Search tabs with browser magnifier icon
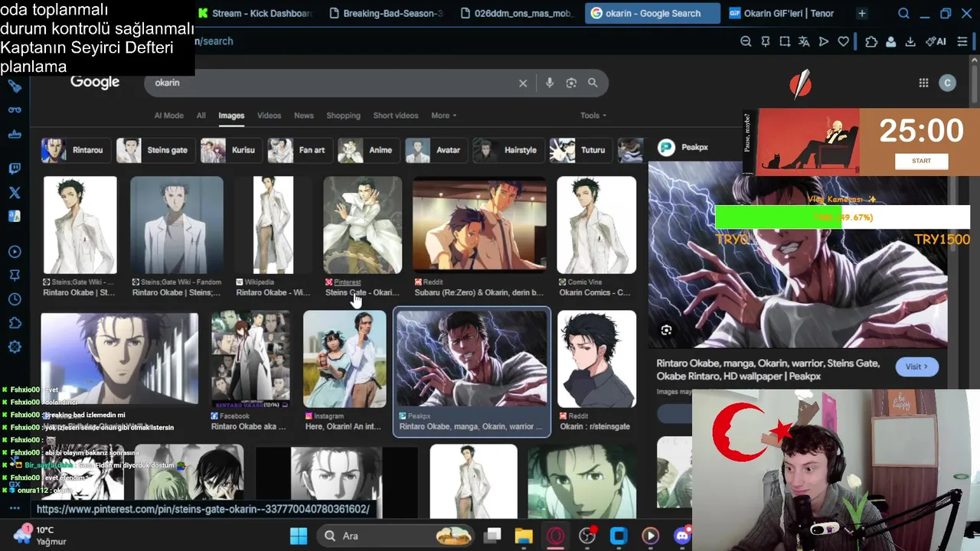980x551 pixels. 903,13
